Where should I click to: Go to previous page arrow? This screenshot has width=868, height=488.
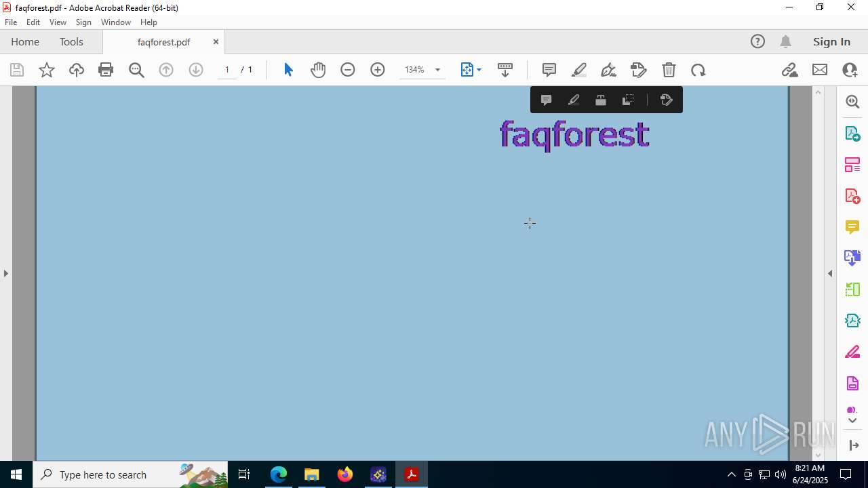click(166, 70)
